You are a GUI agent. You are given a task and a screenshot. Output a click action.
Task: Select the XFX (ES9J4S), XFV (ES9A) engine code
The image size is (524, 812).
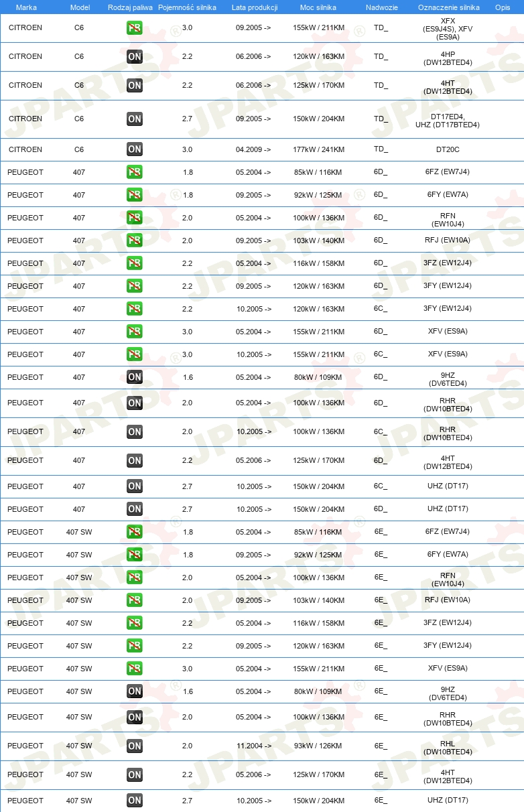[x=448, y=29]
